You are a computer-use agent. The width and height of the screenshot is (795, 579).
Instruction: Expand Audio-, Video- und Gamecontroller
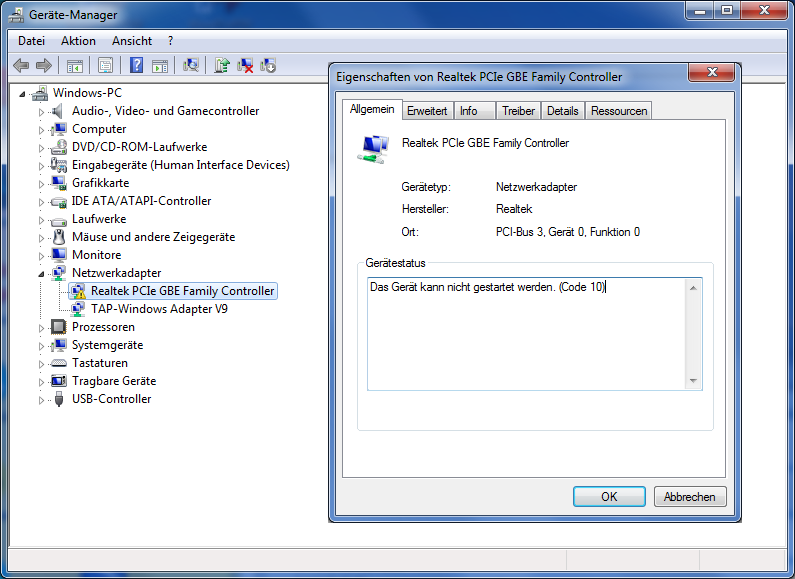[x=42, y=112]
